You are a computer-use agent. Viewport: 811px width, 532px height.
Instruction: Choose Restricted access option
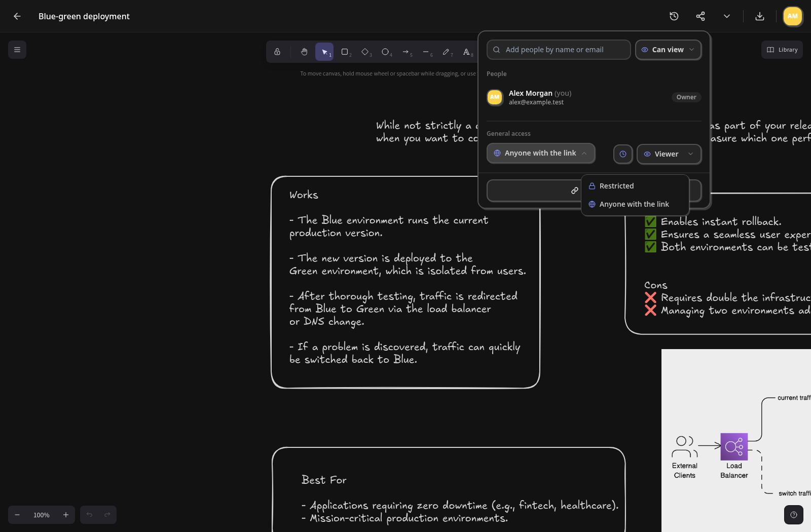(x=635, y=186)
